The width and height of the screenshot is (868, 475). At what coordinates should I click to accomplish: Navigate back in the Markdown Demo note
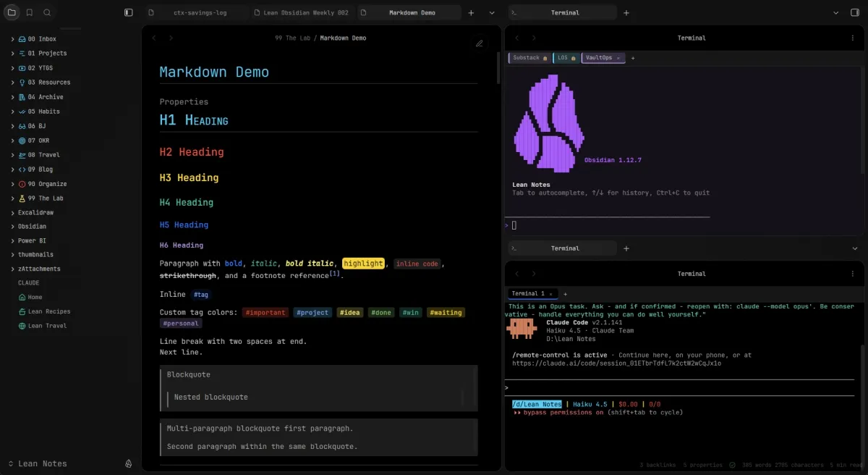(154, 38)
